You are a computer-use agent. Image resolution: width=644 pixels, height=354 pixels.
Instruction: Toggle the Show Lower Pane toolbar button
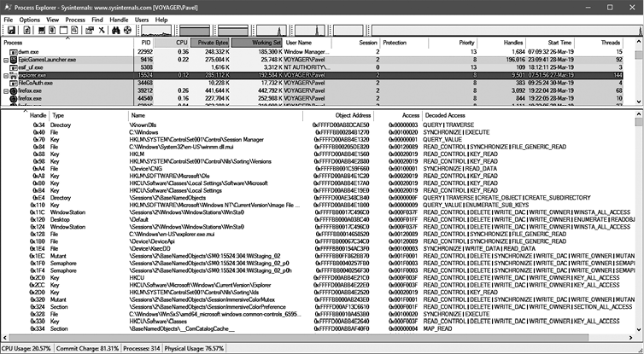[x=63, y=30]
